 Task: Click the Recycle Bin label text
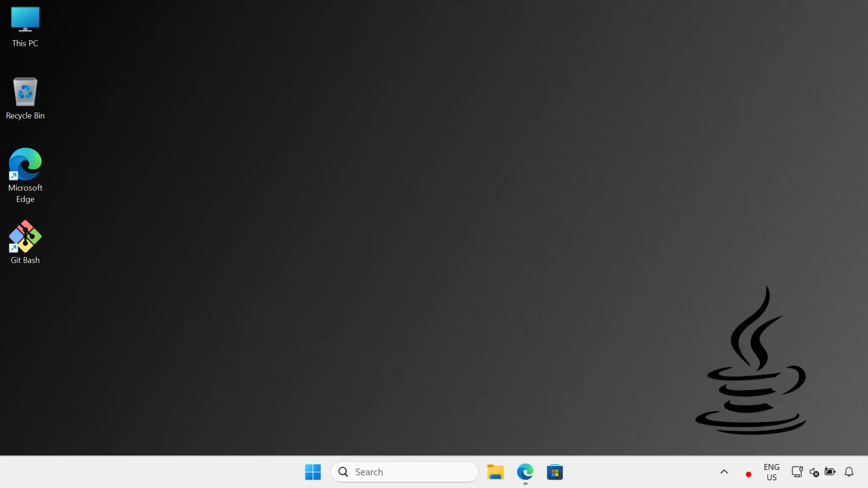coord(25,116)
